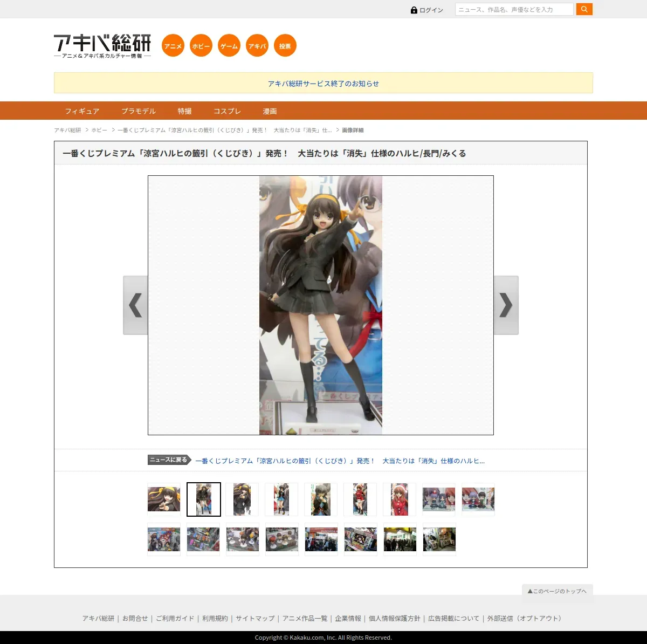Open the footer 企業情報 link
647x644 pixels.
pyautogui.click(x=348, y=619)
